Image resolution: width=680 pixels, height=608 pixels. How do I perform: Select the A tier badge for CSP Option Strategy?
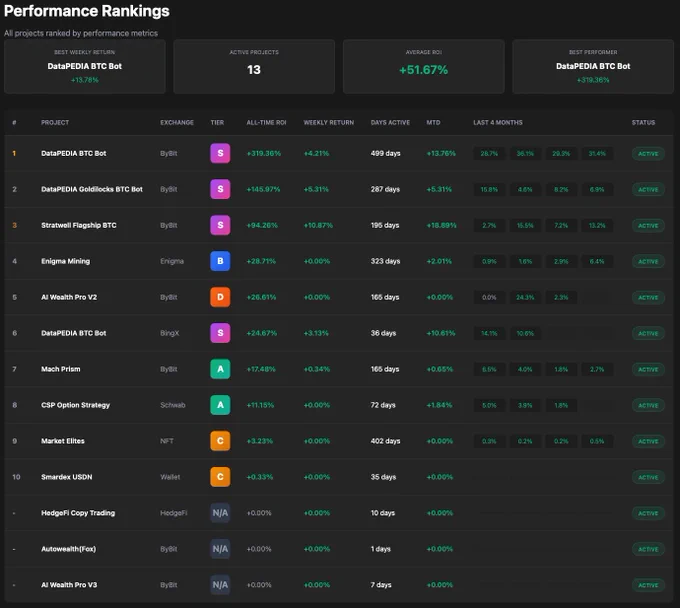click(x=220, y=405)
